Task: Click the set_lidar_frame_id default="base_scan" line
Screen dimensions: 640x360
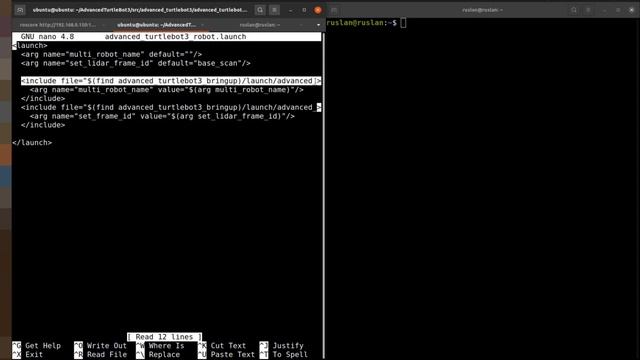Action: pyautogui.click(x=136, y=63)
